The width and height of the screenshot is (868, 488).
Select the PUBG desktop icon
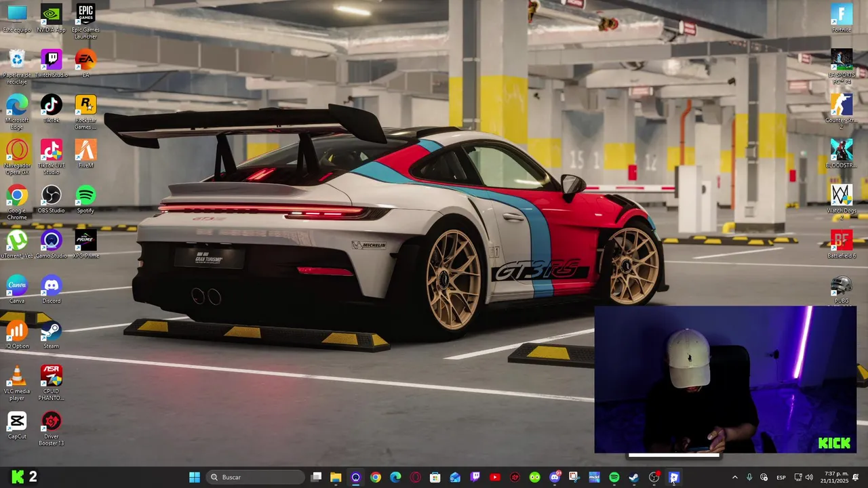842,289
